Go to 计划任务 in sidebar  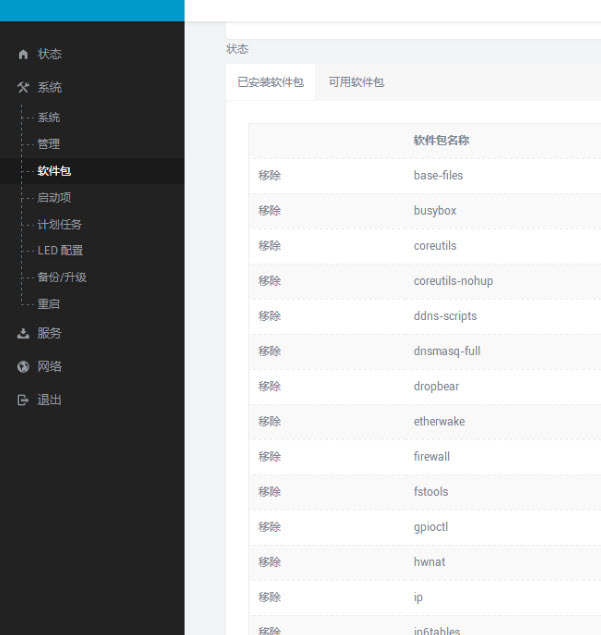[59, 224]
